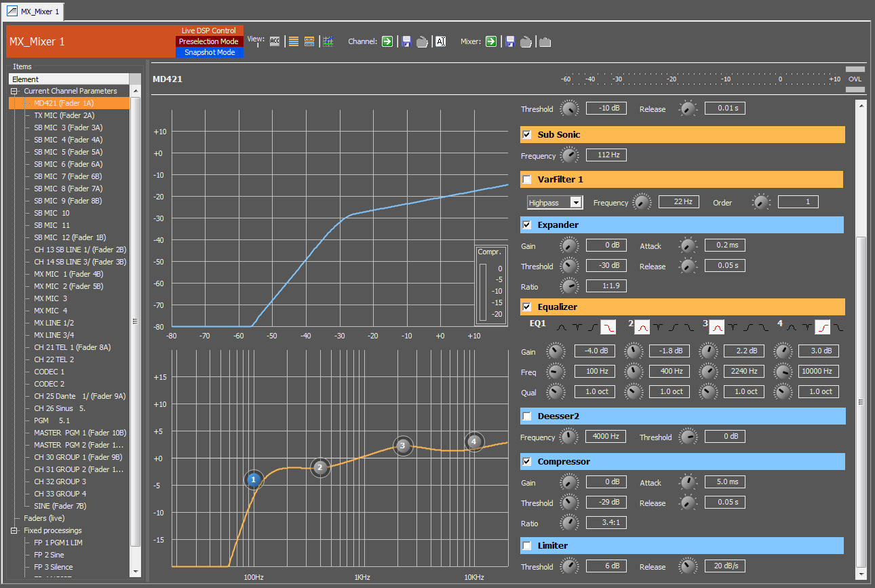Toggle the graph view icon
The image size is (875, 588).
[x=328, y=41]
